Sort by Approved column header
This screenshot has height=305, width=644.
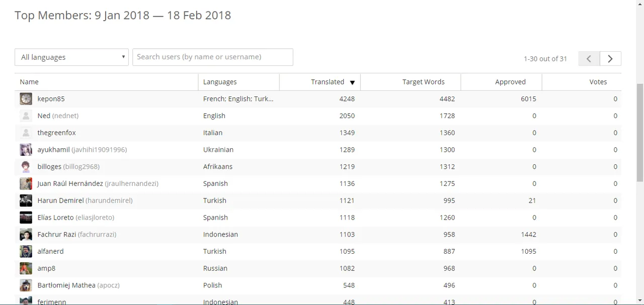[510, 82]
